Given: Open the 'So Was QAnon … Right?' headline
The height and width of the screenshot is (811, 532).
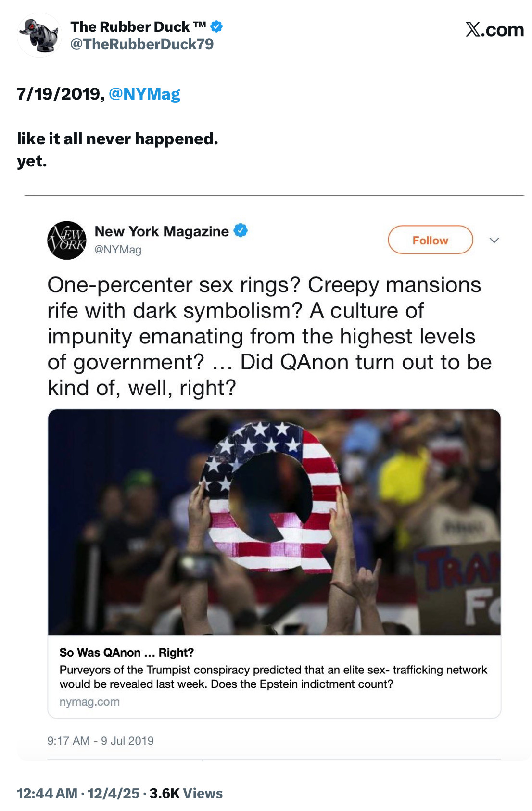Looking at the screenshot, I should tap(127, 652).
